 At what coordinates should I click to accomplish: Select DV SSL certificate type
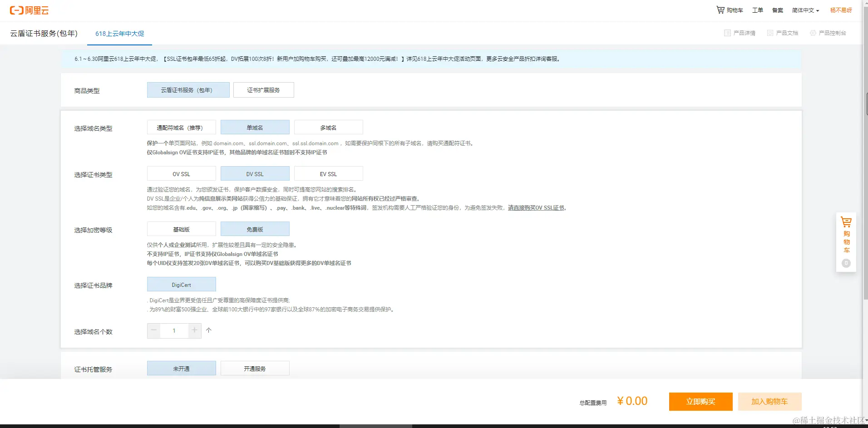(255, 174)
